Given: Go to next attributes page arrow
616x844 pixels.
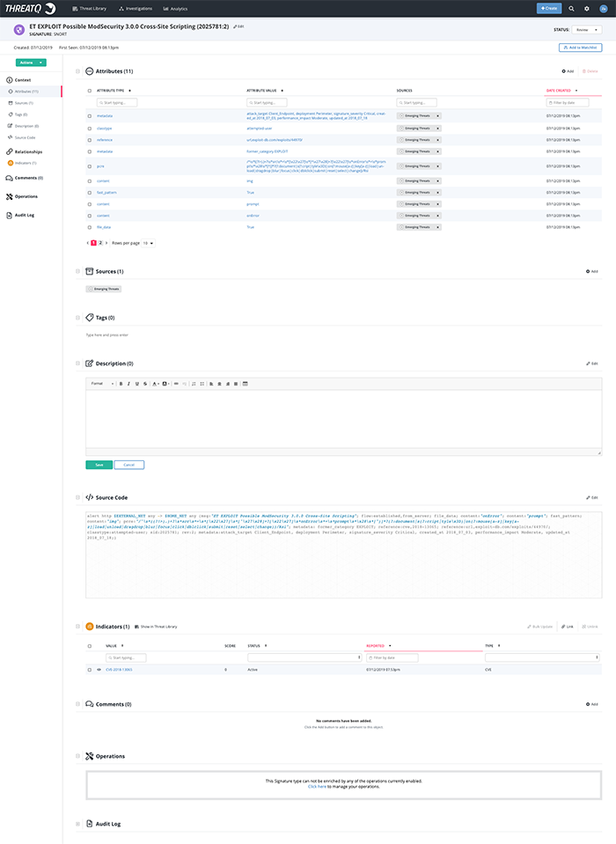Looking at the screenshot, I should 106,243.
